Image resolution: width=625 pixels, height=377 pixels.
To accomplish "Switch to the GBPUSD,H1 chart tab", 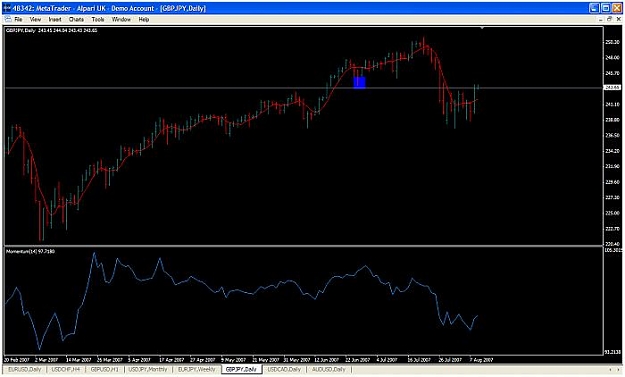I will [x=104, y=369].
